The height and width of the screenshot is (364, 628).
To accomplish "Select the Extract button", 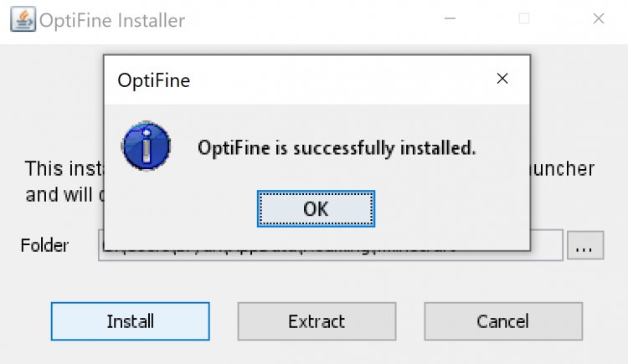I will 317,321.
